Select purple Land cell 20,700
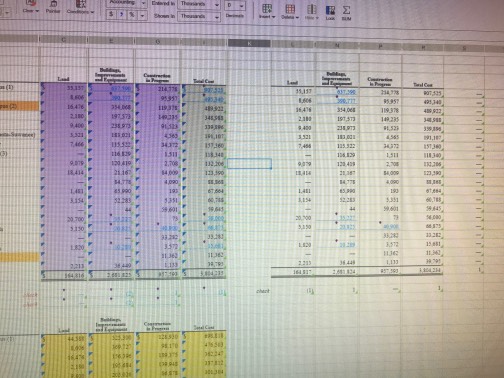The image size is (504, 378). [64, 220]
